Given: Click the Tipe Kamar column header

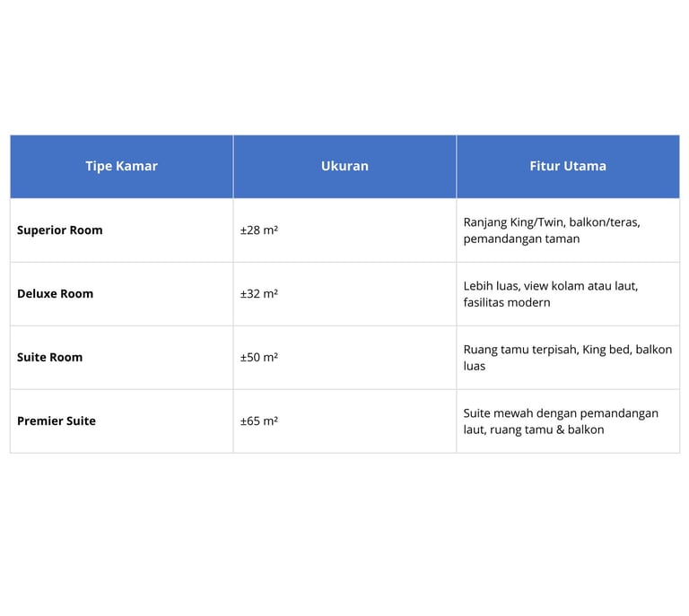Looking at the screenshot, I should (121, 166).
